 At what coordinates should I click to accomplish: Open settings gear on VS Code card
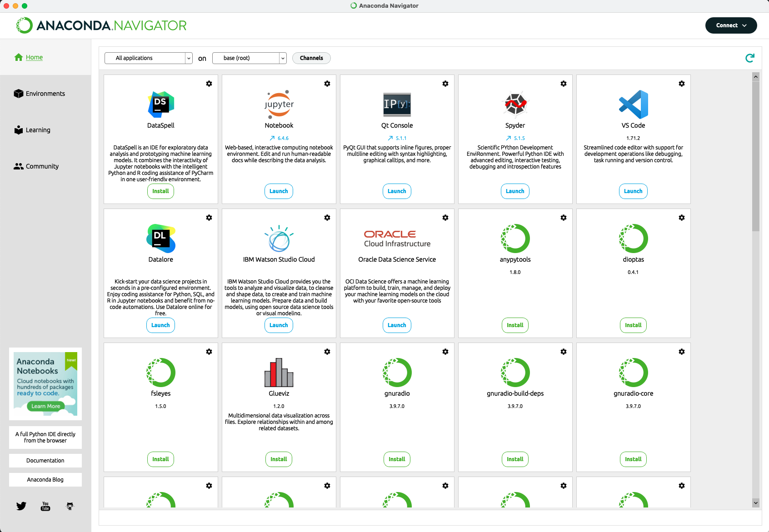point(682,84)
